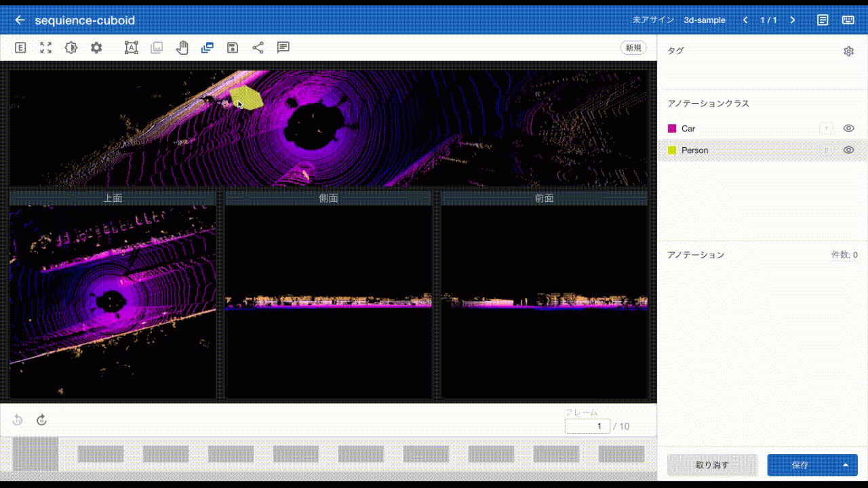This screenshot has height=488, width=868.
Task: Select the third frame thumbnail
Action: pyautogui.click(x=165, y=454)
